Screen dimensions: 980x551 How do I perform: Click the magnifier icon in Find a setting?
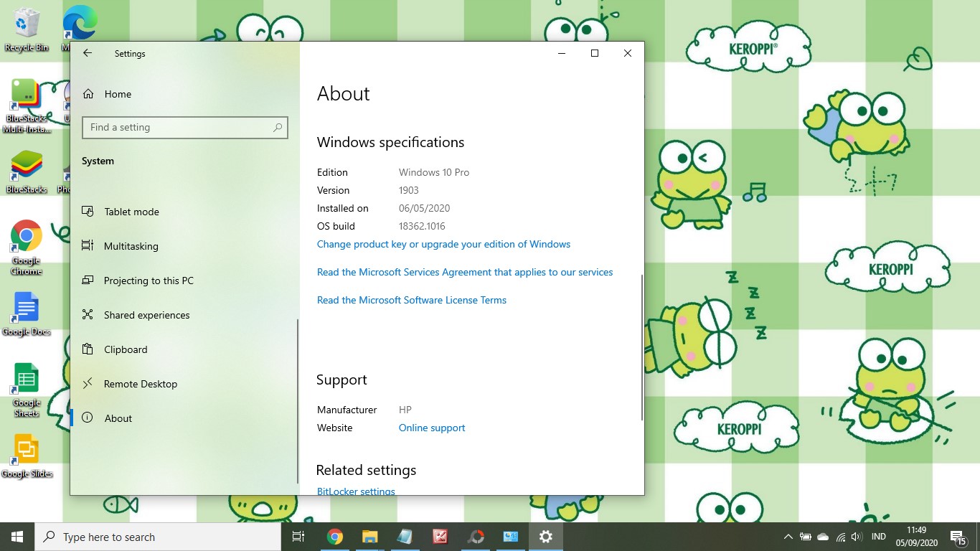pos(278,128)
